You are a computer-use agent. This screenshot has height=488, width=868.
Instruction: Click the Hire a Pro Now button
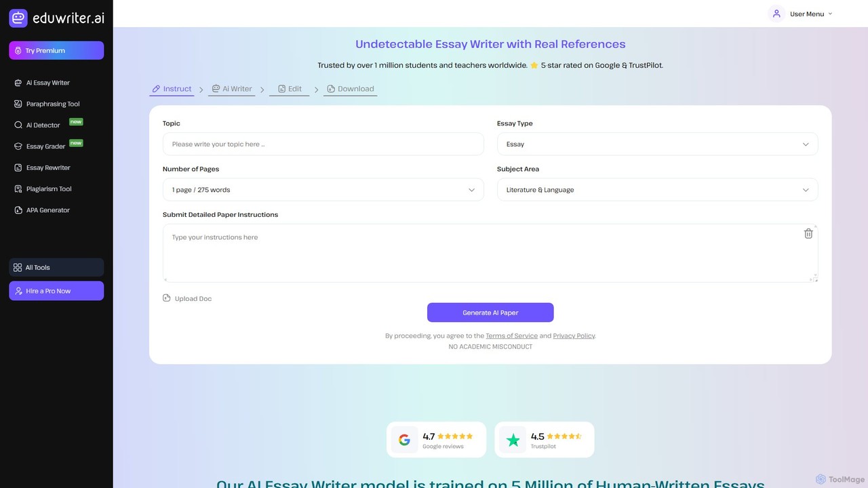tap(56, 291)
